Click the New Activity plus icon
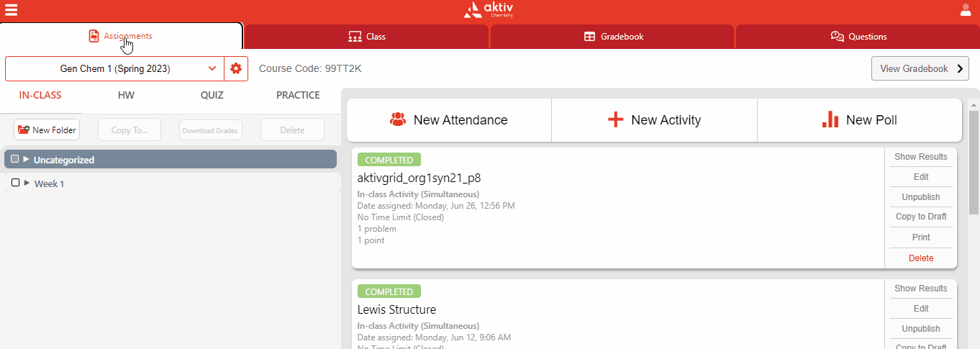980x349 pixels. tap(615, 120)
